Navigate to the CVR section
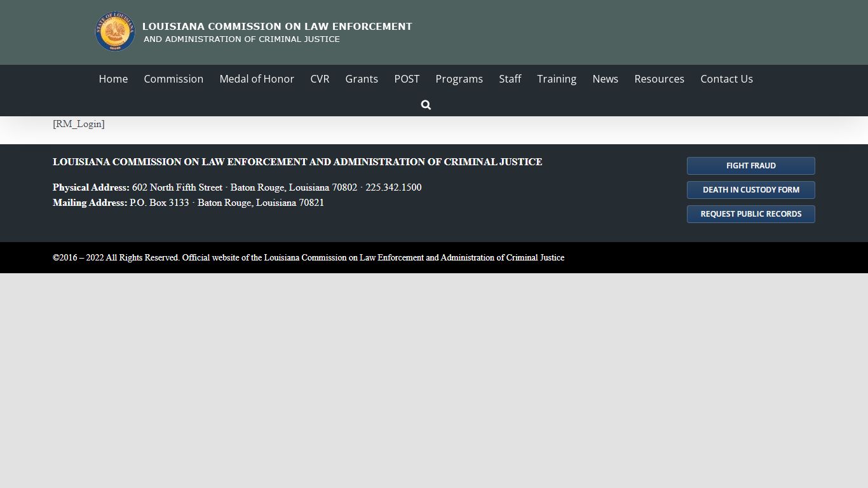 320,79
